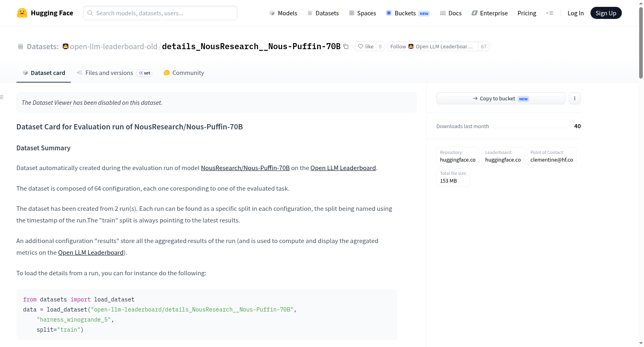This screenshot has height=347, width=644.
Task: Click the Dataset card tab icon
Action: pyautogui.click(x=25, y=73)
